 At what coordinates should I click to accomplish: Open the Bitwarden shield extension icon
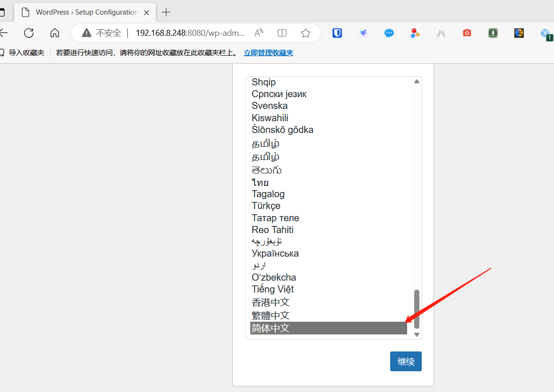[337, 33]
